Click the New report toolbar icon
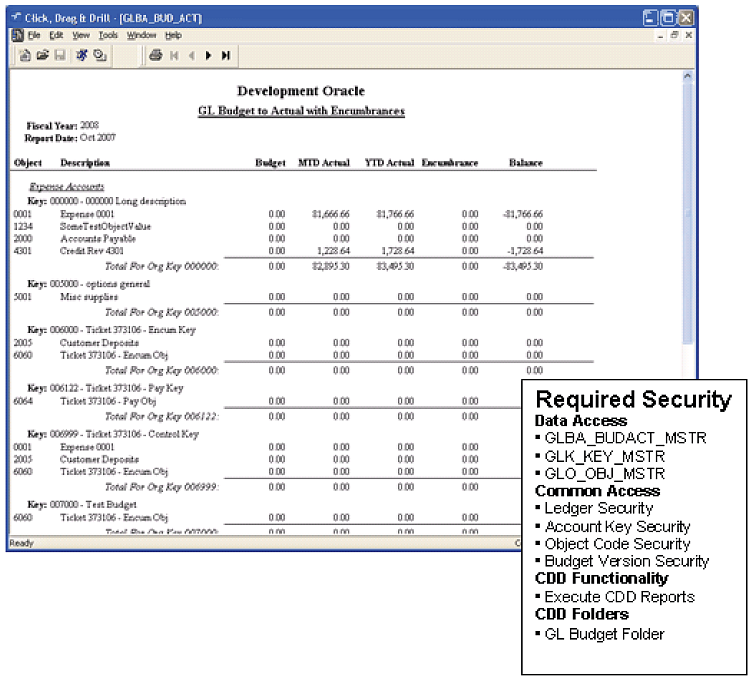 click(x=26, y=55)
